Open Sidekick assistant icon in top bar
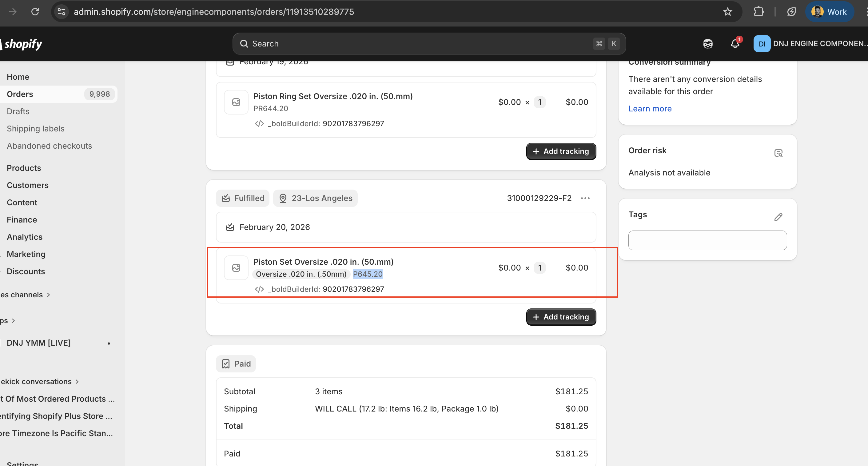 (708, 44)
